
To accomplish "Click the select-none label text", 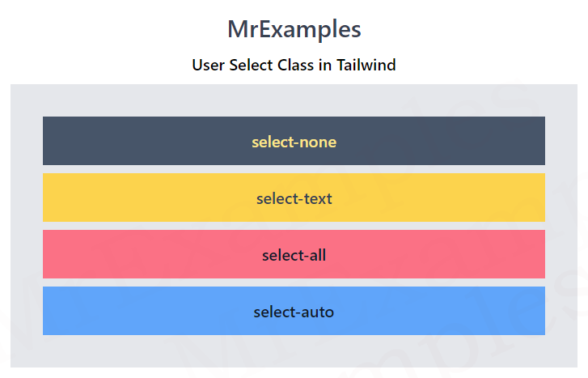I will coord(294,142).
